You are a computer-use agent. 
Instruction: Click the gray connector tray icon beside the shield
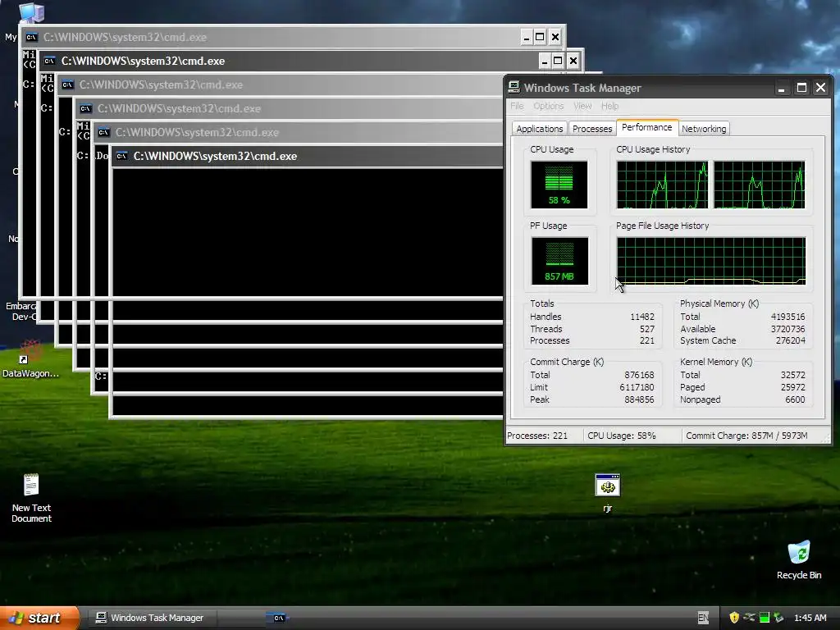(749, 618)
